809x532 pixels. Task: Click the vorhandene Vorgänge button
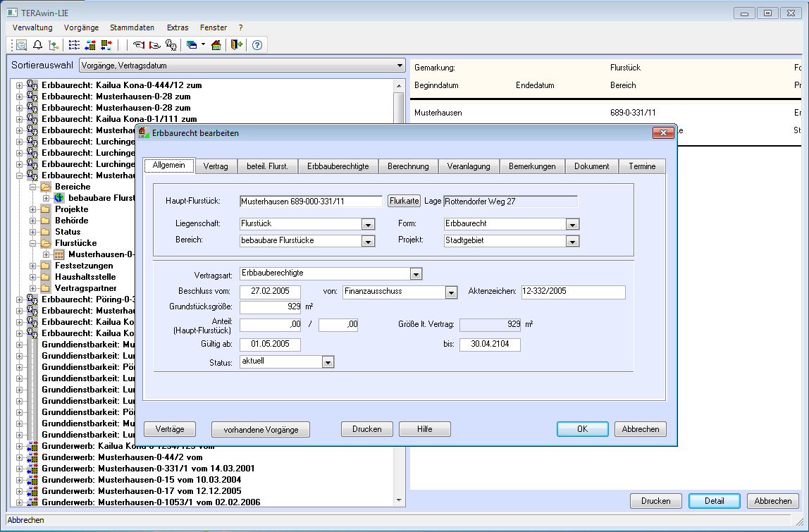click(261, 429)
